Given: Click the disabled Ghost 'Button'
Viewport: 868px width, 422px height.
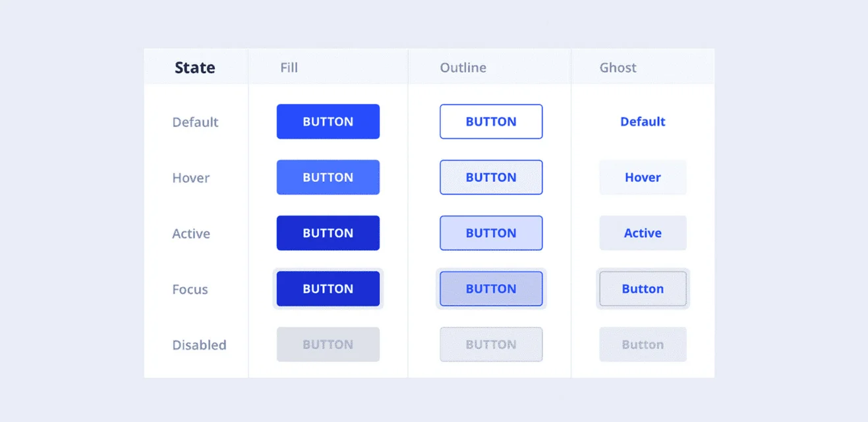Looking at the screenshot, I should pyautogui.click(x=643, y=344).
